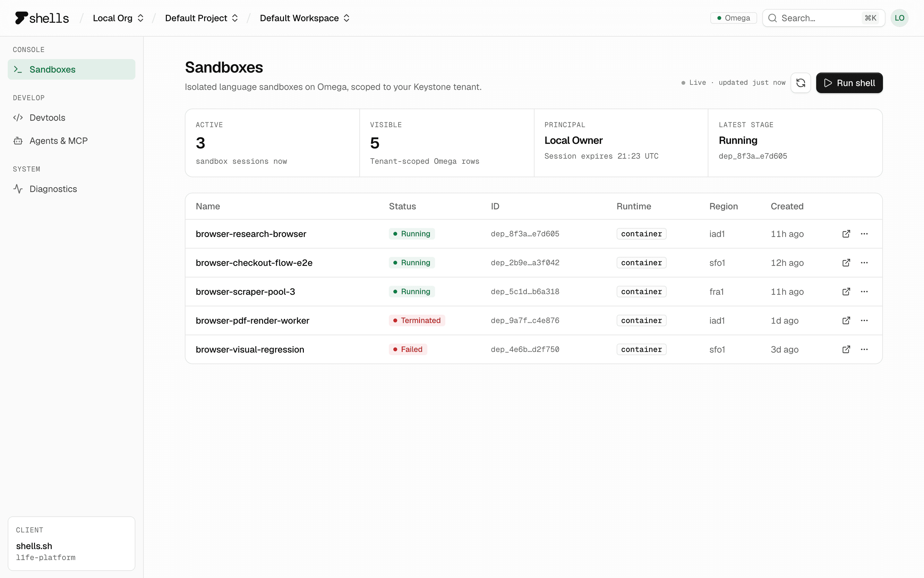Screen dimensions: 924x578
Task: Click the LO user avatar
Action: pyautogui.click(x=899, y=18)
